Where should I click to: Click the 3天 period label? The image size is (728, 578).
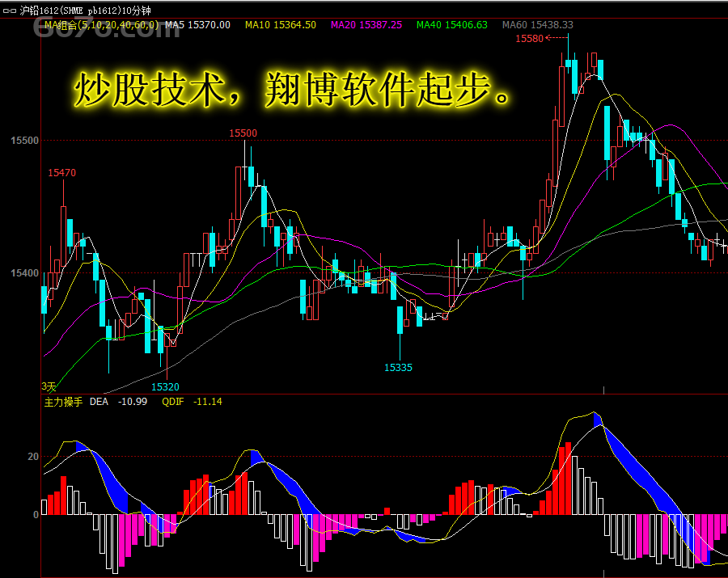tap(49, 386)
